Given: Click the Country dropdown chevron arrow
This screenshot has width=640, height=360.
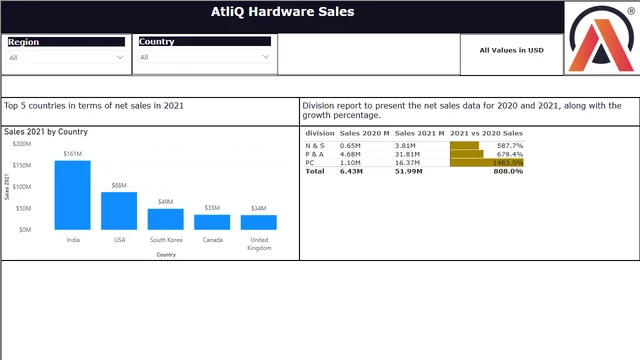Looking at the screenshot, I should pyautogui.click(x=266, y=57).
